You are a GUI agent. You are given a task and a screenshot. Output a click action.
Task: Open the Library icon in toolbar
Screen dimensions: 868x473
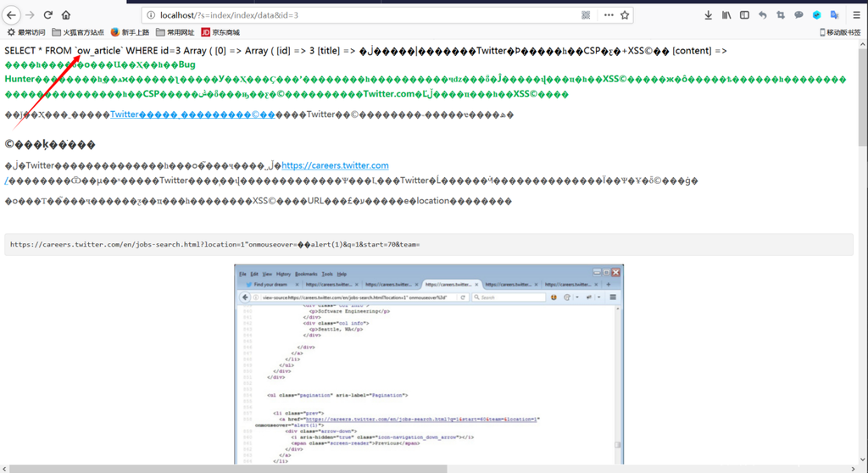point(726,15)
